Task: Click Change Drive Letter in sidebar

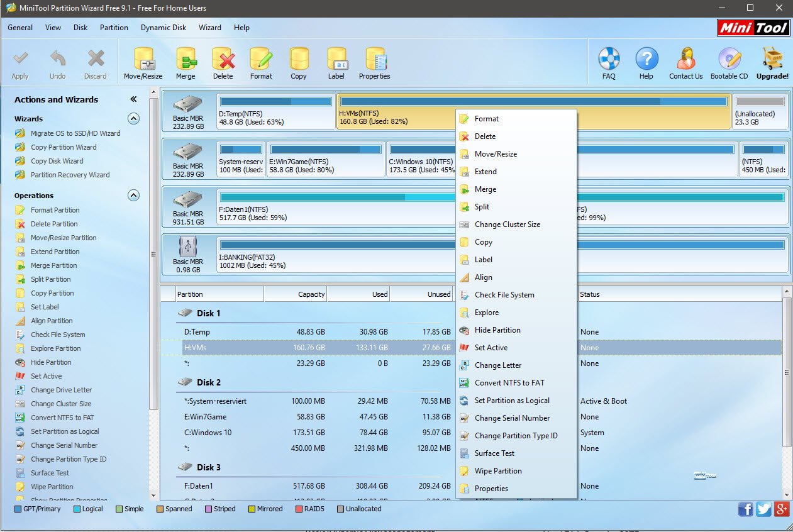Action: (61, 390)
